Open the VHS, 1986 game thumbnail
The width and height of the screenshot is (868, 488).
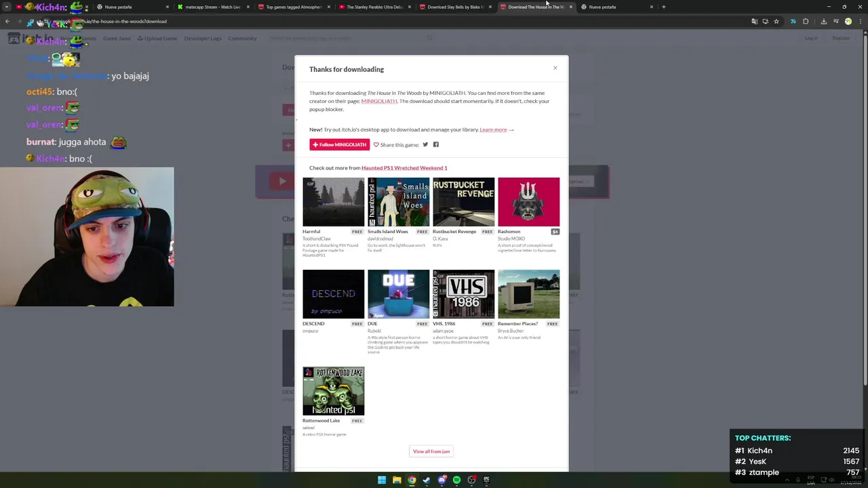pyautogui.click(x=463, y=294)
